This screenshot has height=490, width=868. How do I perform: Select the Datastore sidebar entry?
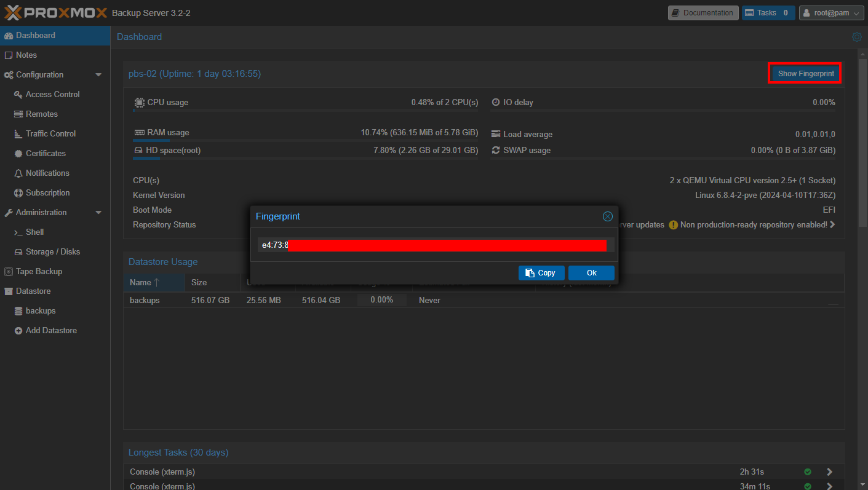[55, 291]
